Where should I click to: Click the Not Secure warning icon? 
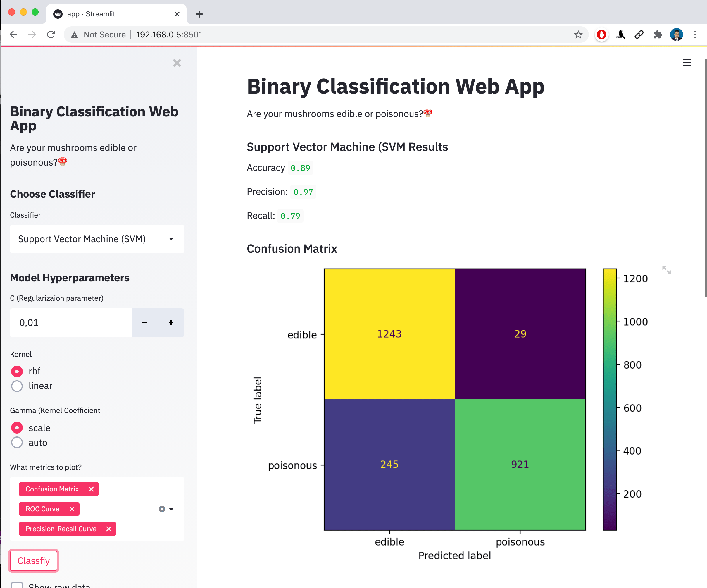(74, 35)
